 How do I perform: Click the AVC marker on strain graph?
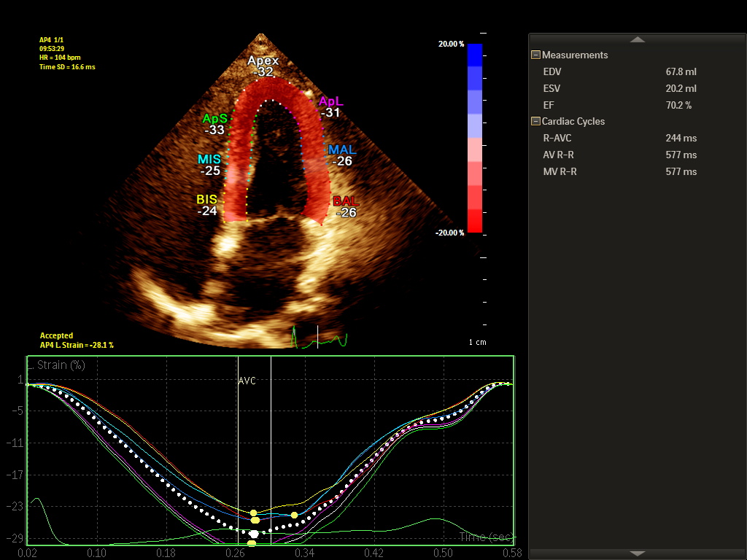[247, 381]
